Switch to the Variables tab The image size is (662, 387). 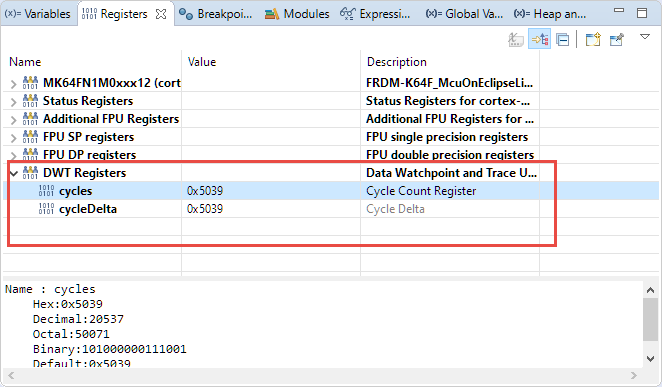click(x=38, y=14)
